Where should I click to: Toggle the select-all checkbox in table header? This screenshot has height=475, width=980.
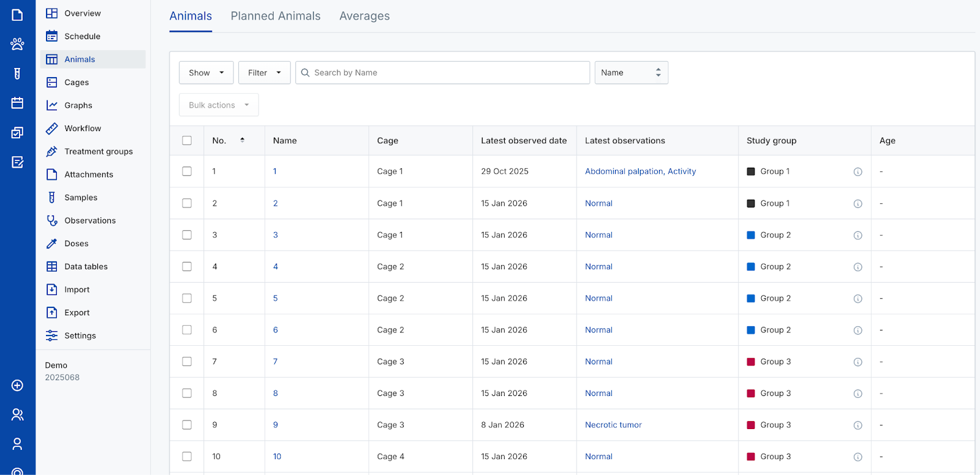[x=187, y=141]
